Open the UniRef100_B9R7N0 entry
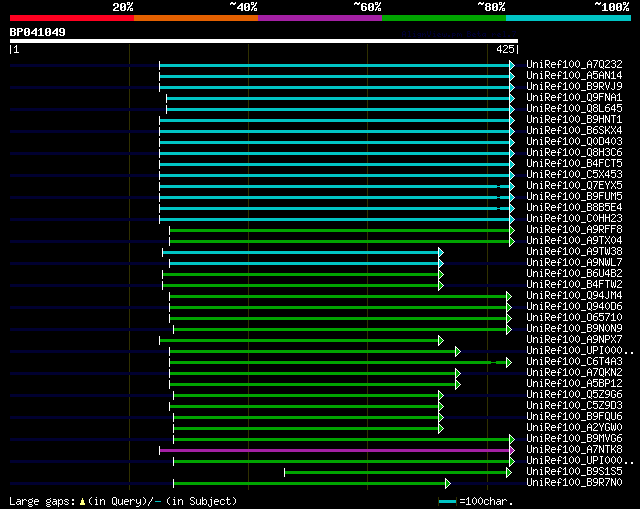The image size is (640, 509). (574, 483)
